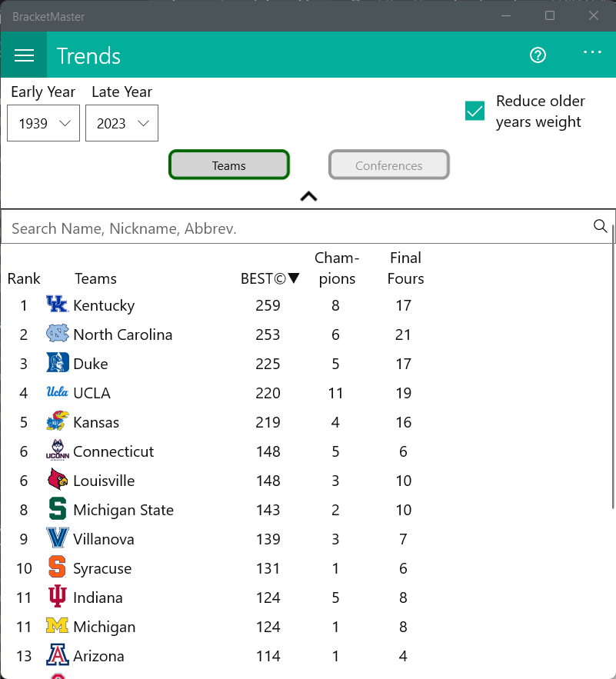Open the hamburger navigation menu
616x679 pixels.
[24, 55]
